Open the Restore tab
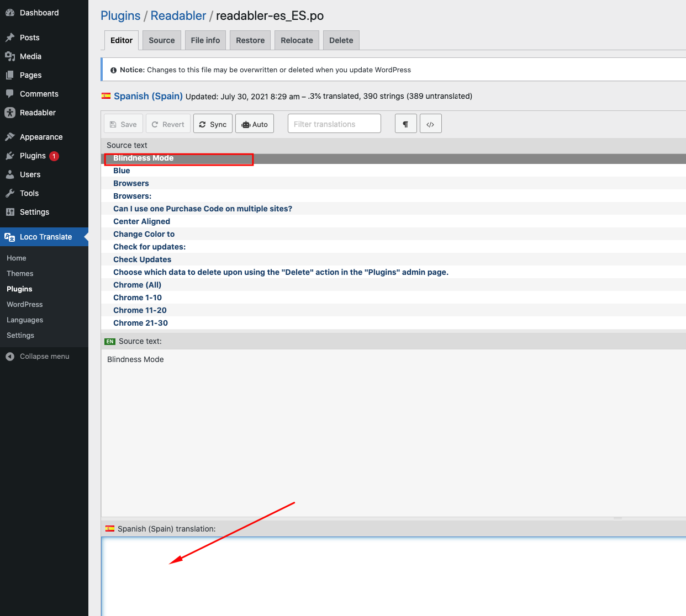The height and width of the screenshot is (616, 686). tap(250, 40)
